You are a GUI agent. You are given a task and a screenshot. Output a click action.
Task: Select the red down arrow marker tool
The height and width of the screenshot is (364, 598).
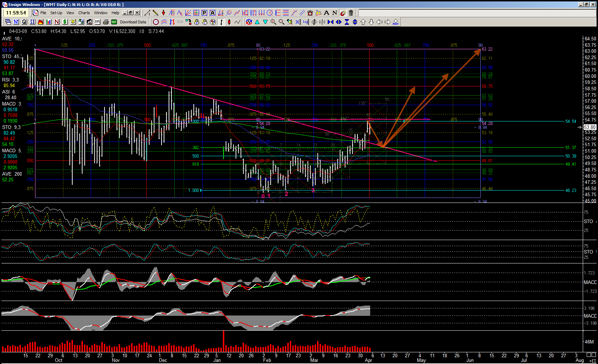tap(163, 13)
